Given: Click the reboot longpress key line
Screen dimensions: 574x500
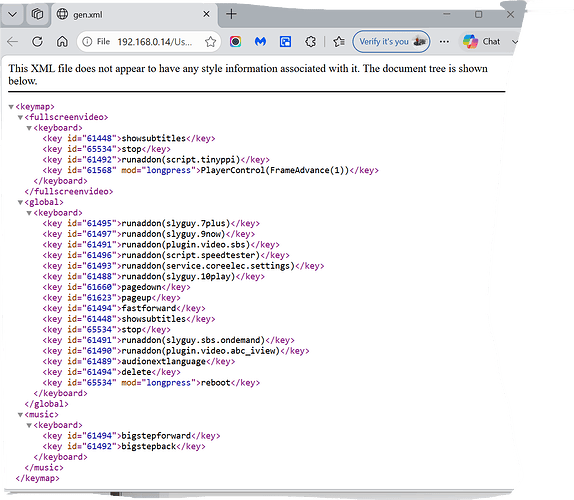Looking at the screenshot, I should click(151, 383).
